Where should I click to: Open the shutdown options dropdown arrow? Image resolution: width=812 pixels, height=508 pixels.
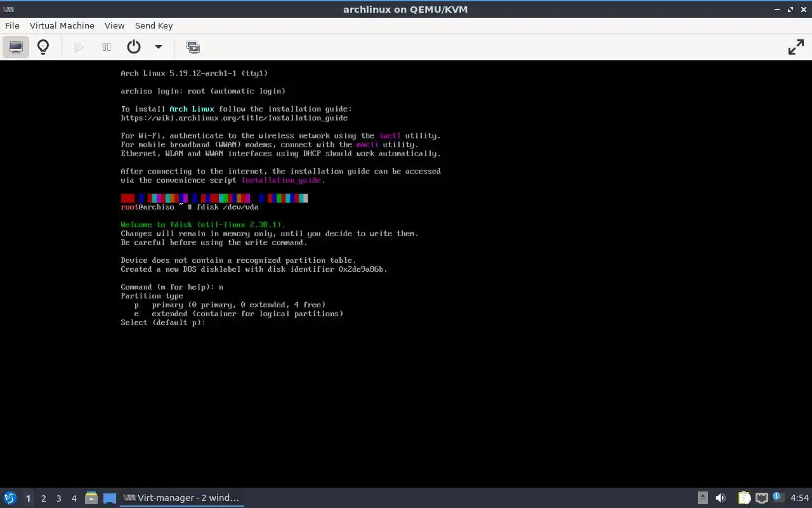pos(159,47)
